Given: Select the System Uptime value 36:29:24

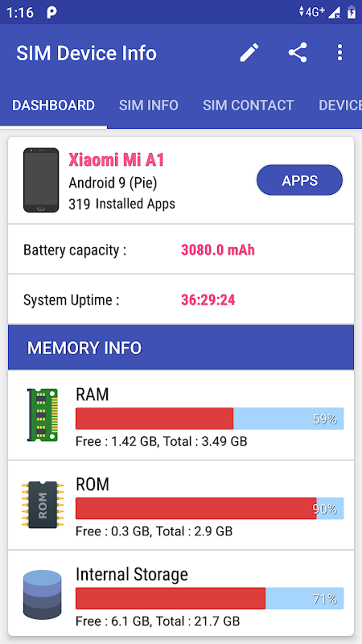Looking at the screenshot, I should (208, 299).
